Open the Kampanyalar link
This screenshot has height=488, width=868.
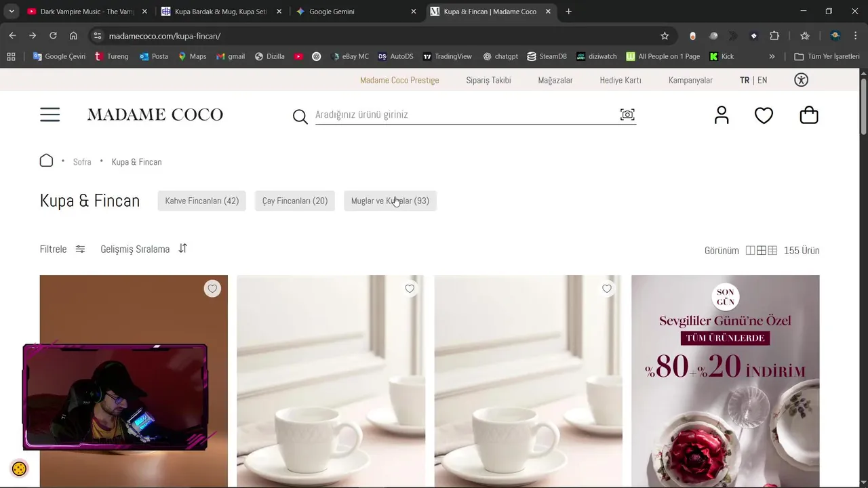coord(690,80)
